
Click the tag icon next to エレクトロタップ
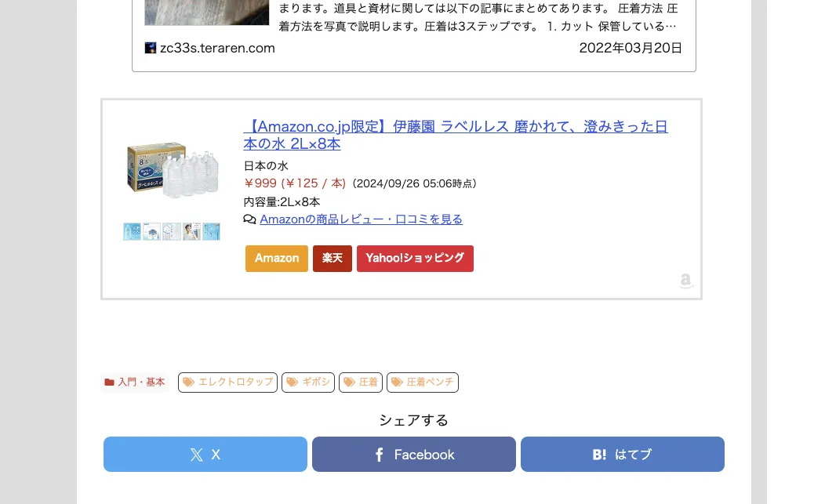[188, 382]
